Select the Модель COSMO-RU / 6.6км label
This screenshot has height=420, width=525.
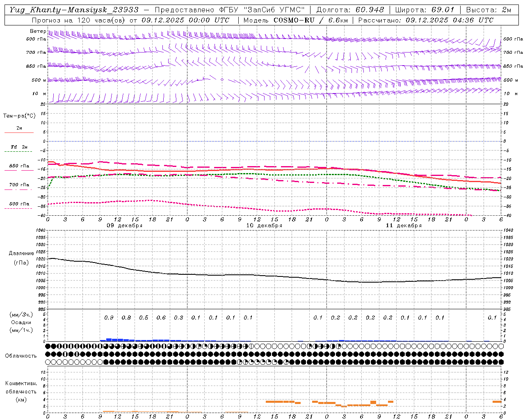pyautogui.click(x=295, y=20)
